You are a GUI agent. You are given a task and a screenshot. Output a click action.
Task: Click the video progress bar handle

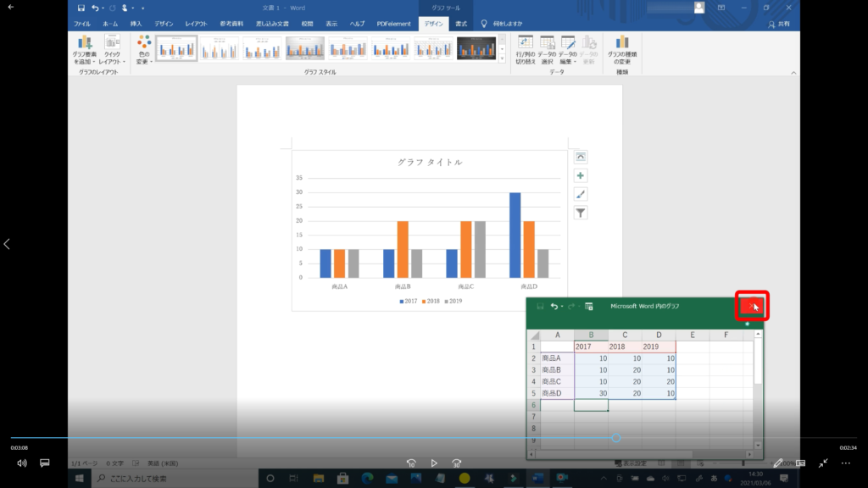pyautogui.click(x=616, y=438)
